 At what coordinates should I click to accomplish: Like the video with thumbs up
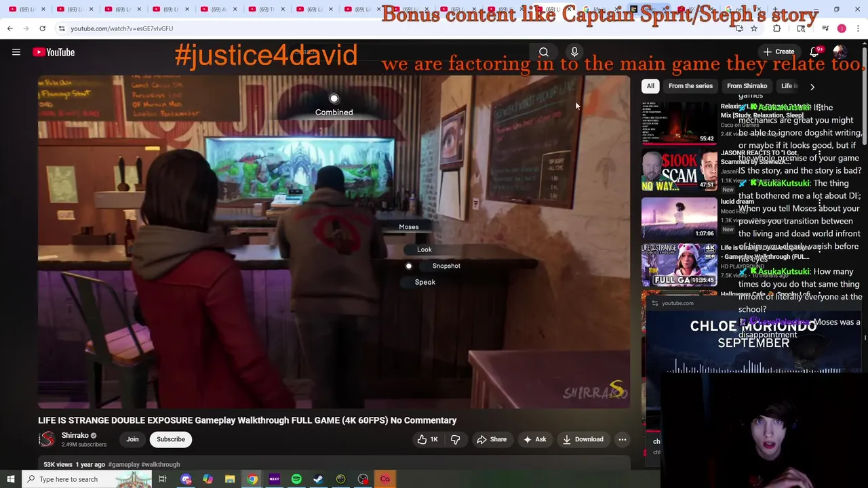coord(428,439)
